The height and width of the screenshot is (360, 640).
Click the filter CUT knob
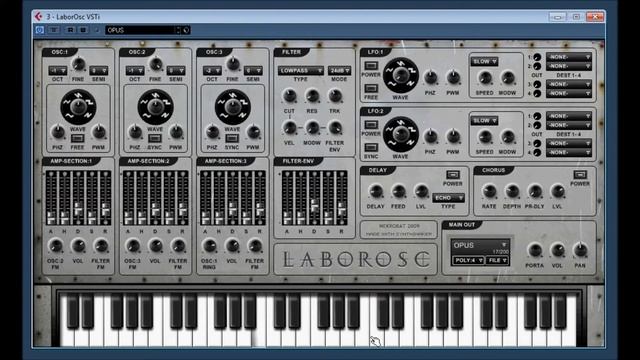(x=289, y=96)
